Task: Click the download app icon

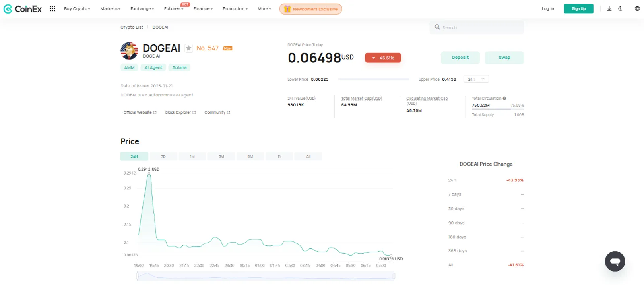Action: pyautogui.click(x=609, y=8)
